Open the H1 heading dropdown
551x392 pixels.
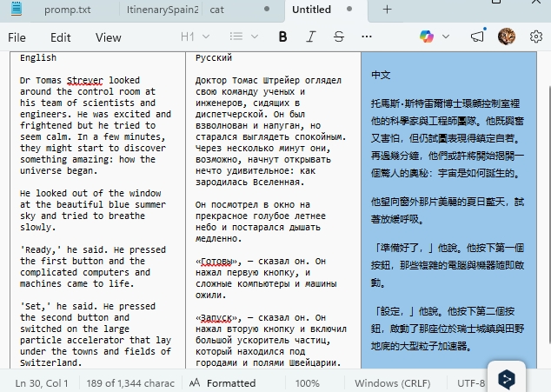coord(195,37)
